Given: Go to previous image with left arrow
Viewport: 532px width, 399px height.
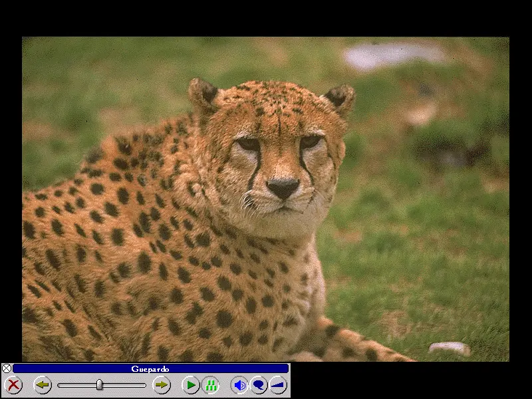Looking at the screenshot, I should click(43, 385).
